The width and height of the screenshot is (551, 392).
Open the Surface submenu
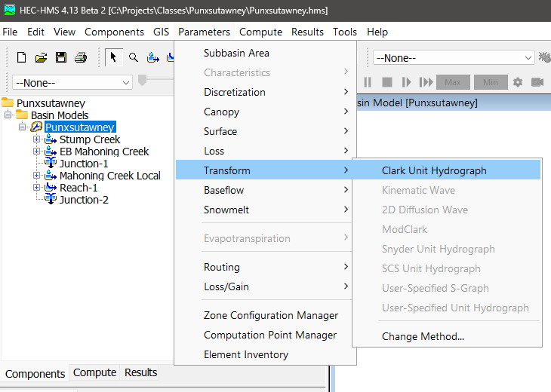pyautogui.click(x=265, y=131)
